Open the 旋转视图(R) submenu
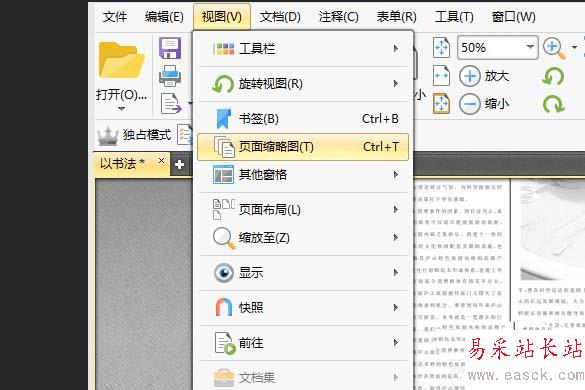Screen dimensions: 585x390 point(303,84)
